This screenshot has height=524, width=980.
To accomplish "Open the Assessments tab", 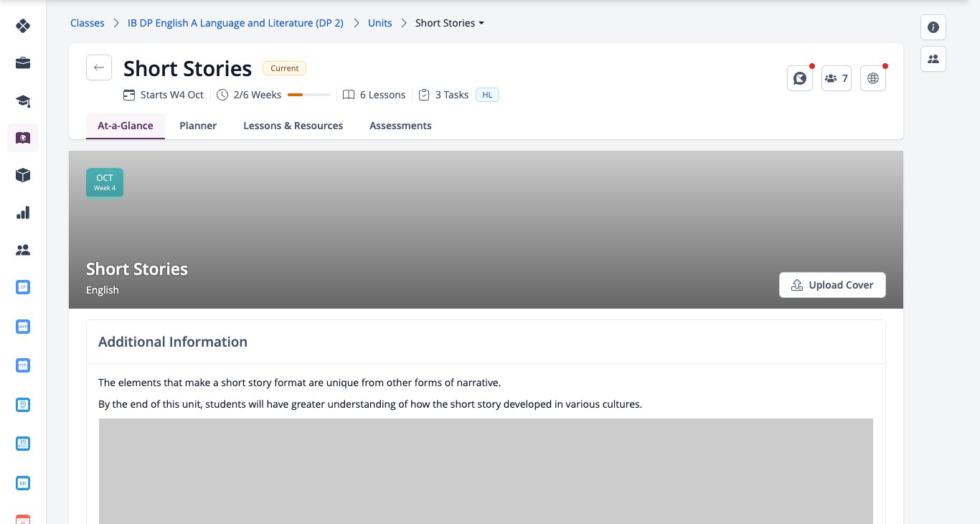I will point(400,126).
